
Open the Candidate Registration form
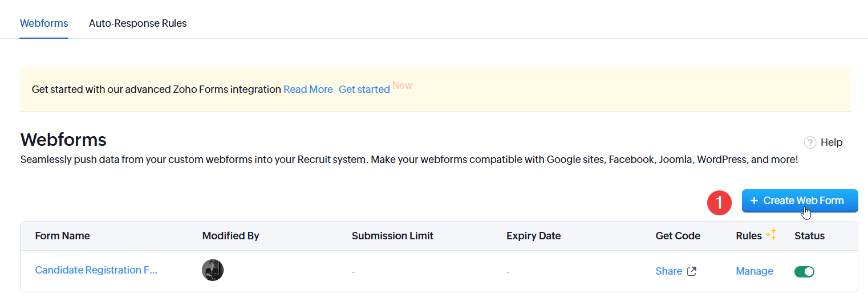click(x=96, y=270)
